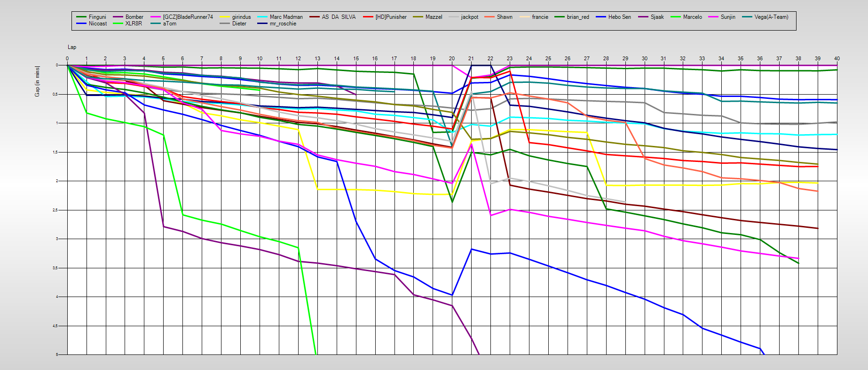Viewport: 868px width, 370px height.
Task: Click lap 40 axis marker
Action: [836, 58]
